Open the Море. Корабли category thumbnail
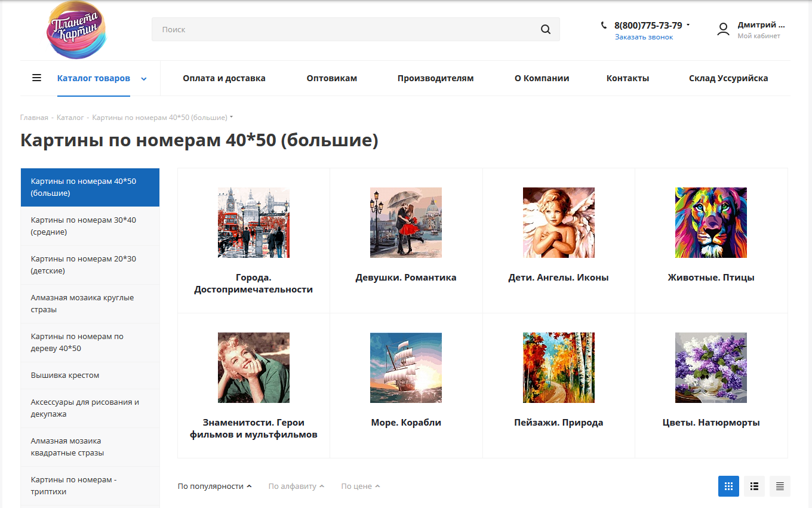 click(x=406, y=367)
